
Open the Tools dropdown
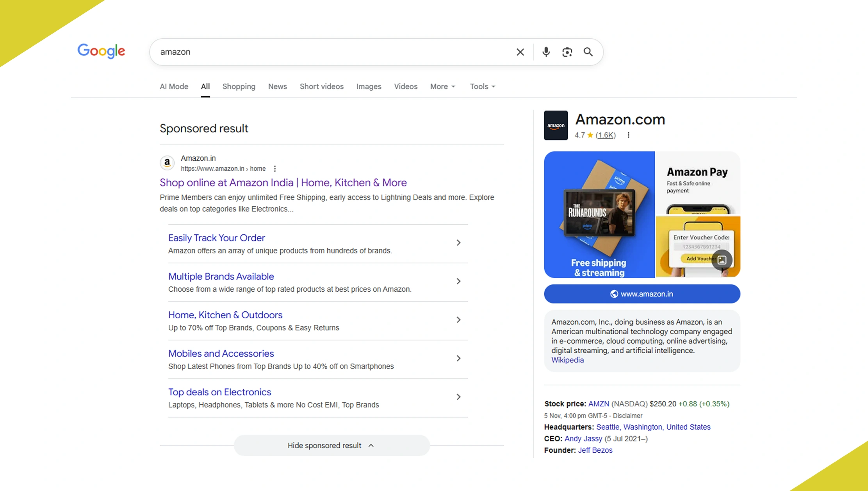tap(482, 86)
